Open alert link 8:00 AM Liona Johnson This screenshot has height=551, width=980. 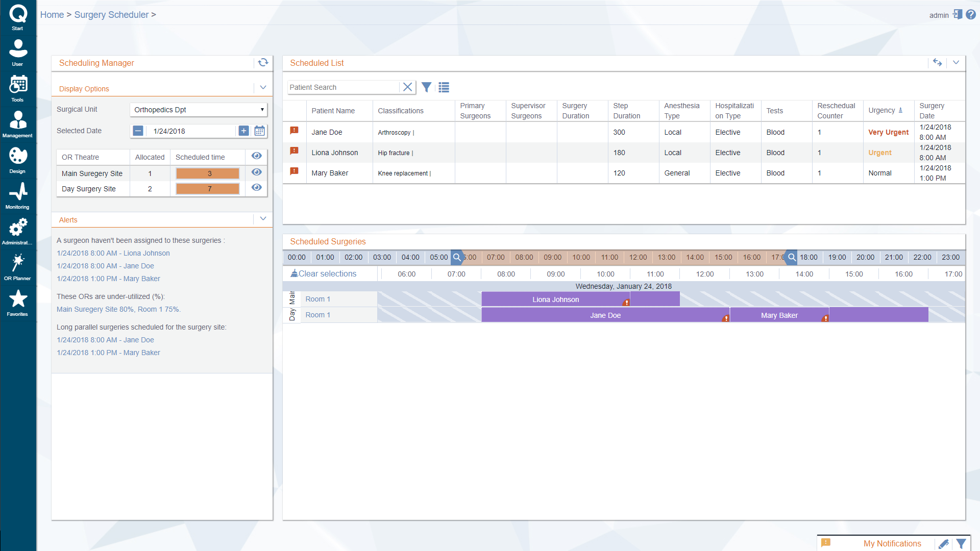[113, 253]
